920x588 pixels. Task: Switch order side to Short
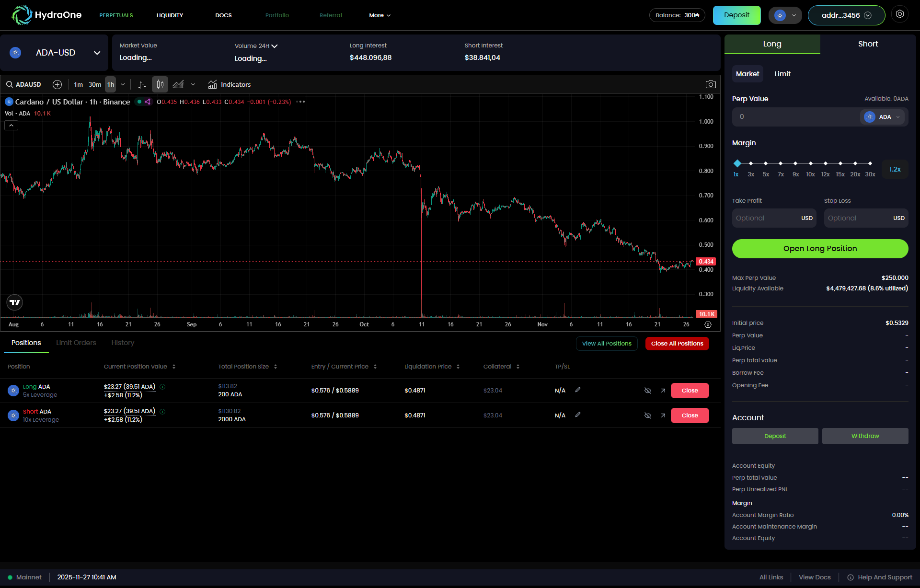point(868,44)
